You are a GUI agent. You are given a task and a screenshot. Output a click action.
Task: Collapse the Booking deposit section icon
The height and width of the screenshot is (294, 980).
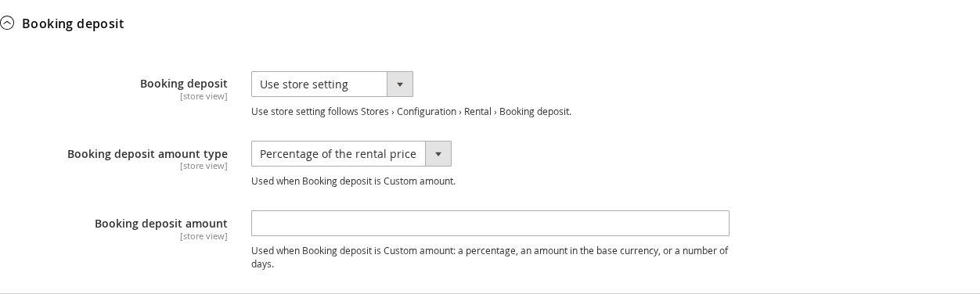pos(7,23)
